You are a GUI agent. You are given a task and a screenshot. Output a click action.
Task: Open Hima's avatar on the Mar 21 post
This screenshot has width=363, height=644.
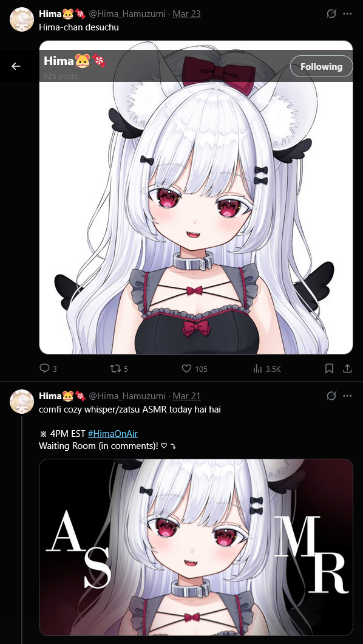coord(21,401)
